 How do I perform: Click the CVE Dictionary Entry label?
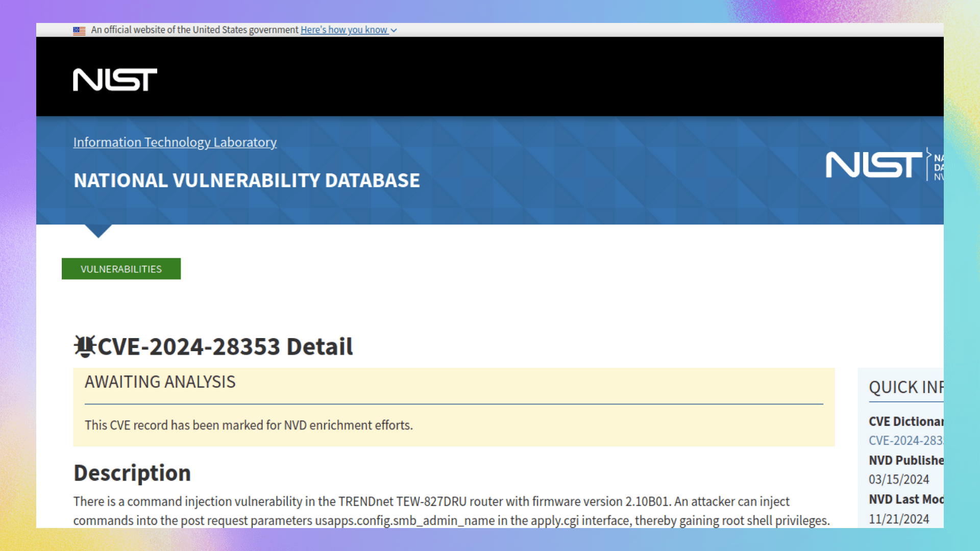(x=906, y=421)
